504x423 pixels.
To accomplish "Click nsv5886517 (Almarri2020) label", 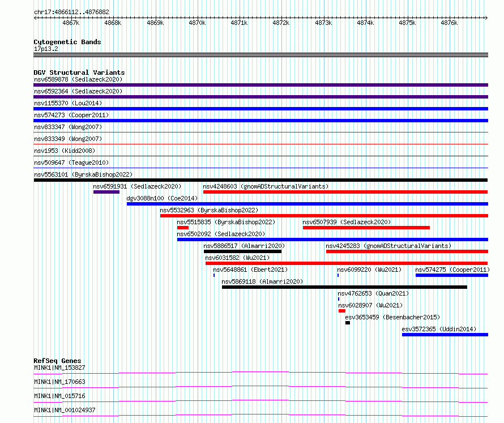I will pyautogui.click(x=244, y=246).
